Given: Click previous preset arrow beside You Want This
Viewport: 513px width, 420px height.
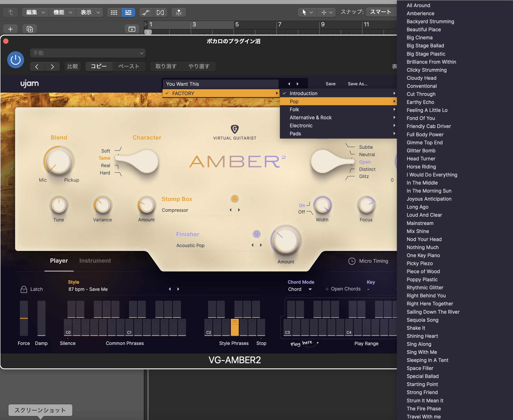Looking at the screenshot, I should [x=289, y=84].
